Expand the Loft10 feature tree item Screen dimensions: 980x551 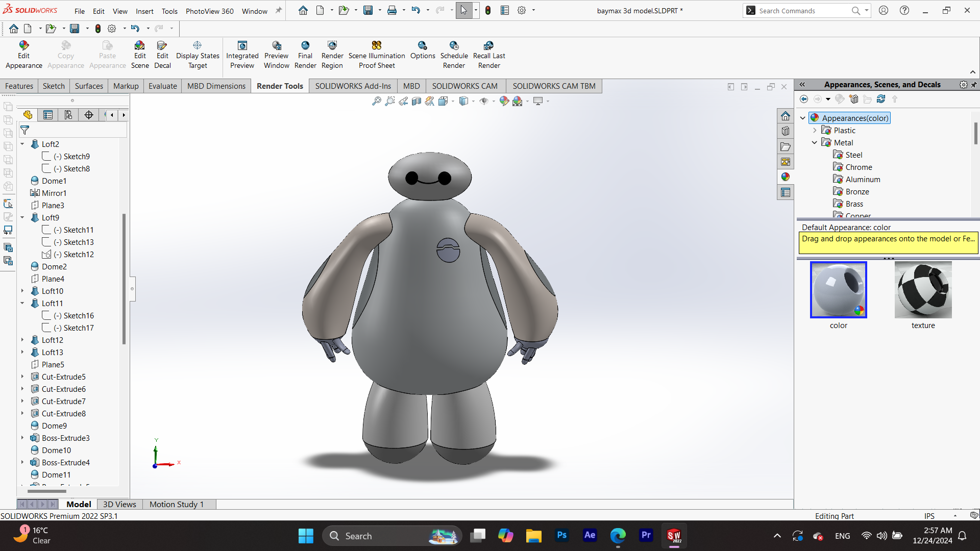coord(22,291)
